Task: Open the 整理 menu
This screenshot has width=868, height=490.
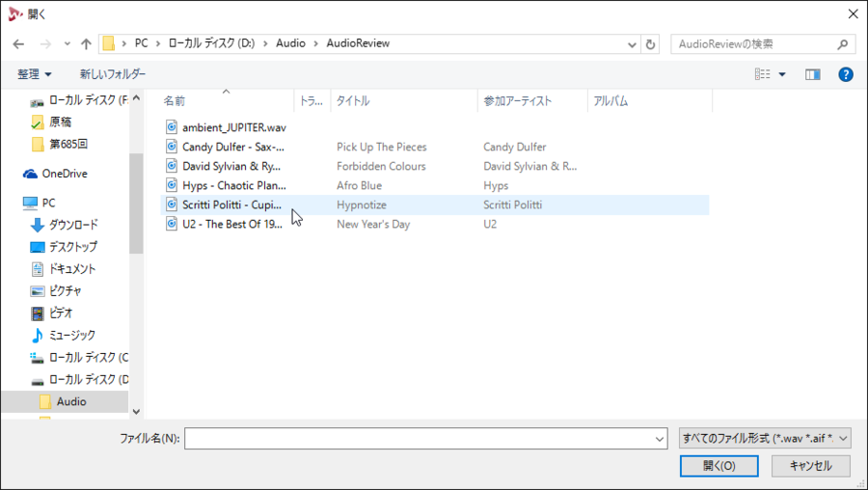Action: coord(35,73)
